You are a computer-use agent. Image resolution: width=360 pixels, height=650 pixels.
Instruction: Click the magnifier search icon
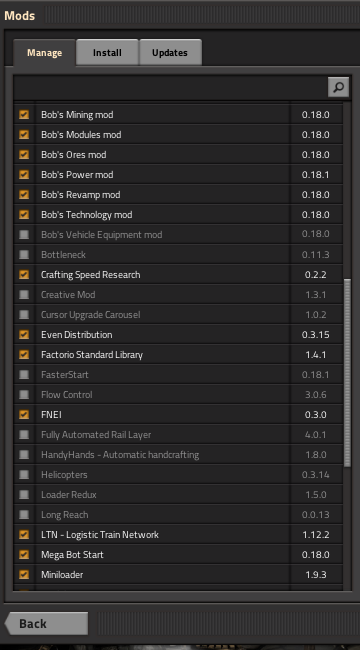[338, 87]
